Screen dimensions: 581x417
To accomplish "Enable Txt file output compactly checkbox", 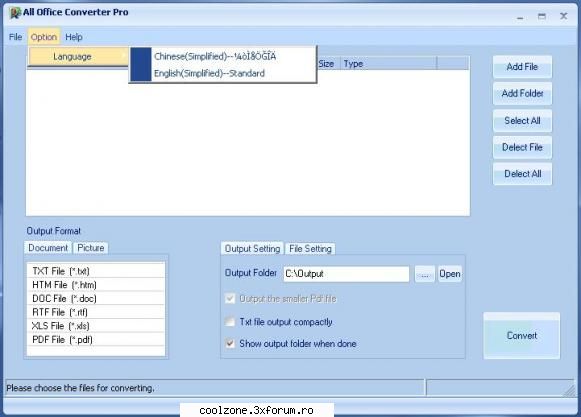I will coord(230,322).
